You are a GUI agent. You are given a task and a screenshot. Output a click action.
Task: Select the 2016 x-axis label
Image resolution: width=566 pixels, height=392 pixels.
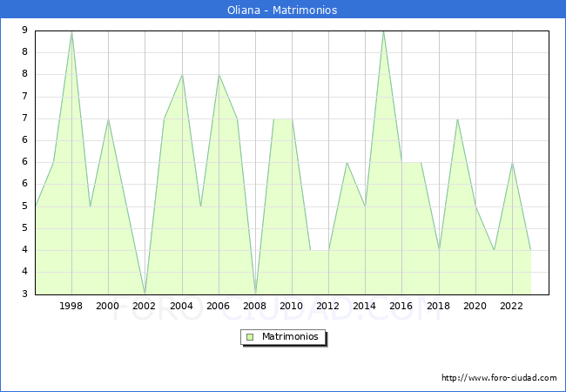pos(401,306)
